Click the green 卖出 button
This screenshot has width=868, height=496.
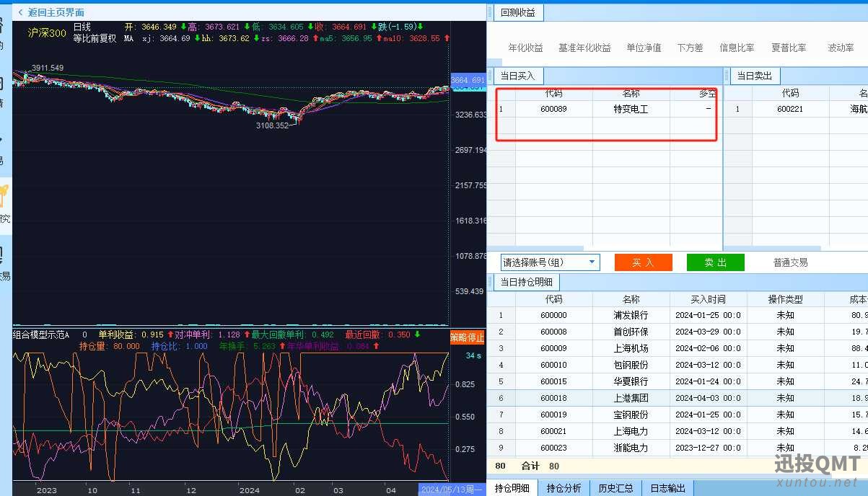pyautogui.click(x=715, y=262)
